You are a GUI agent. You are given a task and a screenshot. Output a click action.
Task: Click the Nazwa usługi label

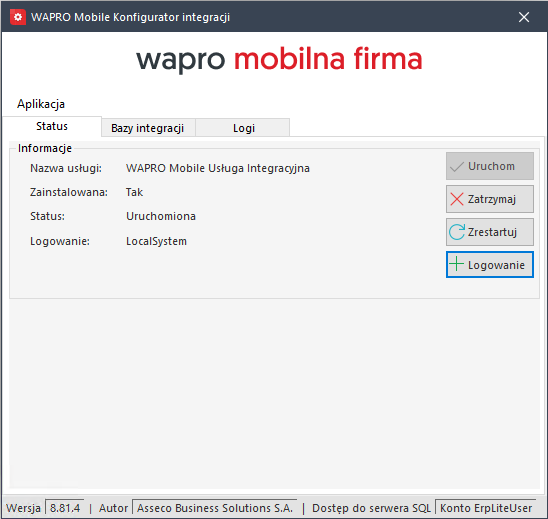coord(66,168)
